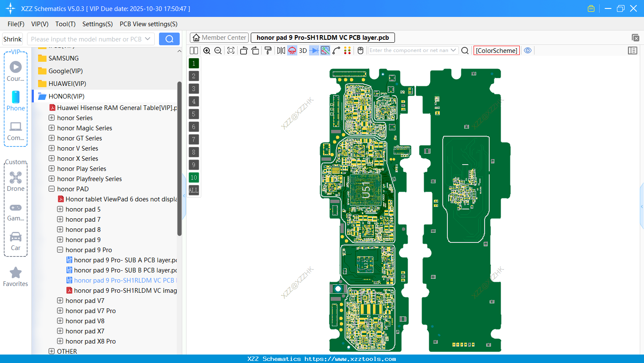Expand the OTHER tree node
The width and height of the screenshot is (644, 363).
52,351
